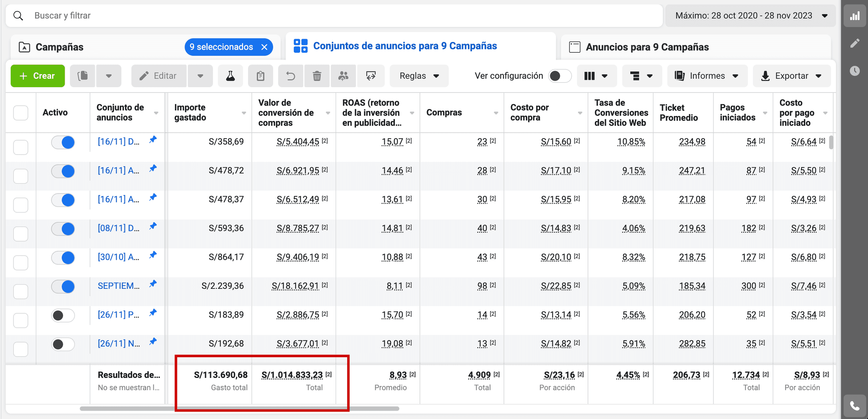This screenshot has height=419, width=868.
Task: Click the green Crear button
Action: [x=38, y=76]
